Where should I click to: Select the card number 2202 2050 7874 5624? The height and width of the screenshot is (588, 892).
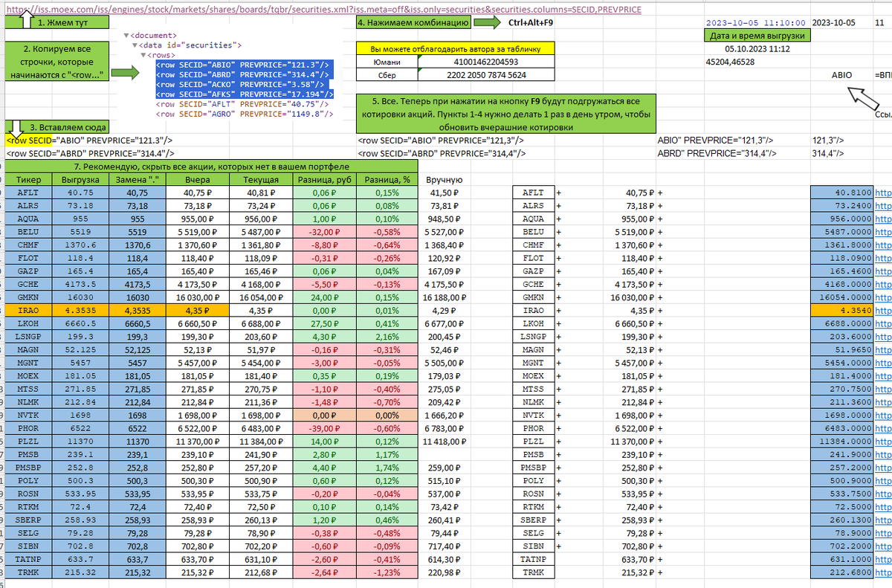487,75
